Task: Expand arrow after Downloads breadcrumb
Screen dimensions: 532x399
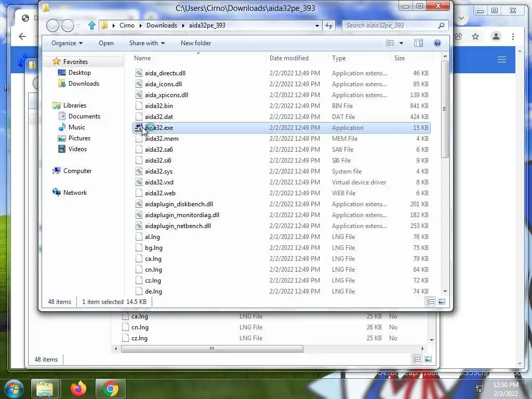Action: point(183,25)
